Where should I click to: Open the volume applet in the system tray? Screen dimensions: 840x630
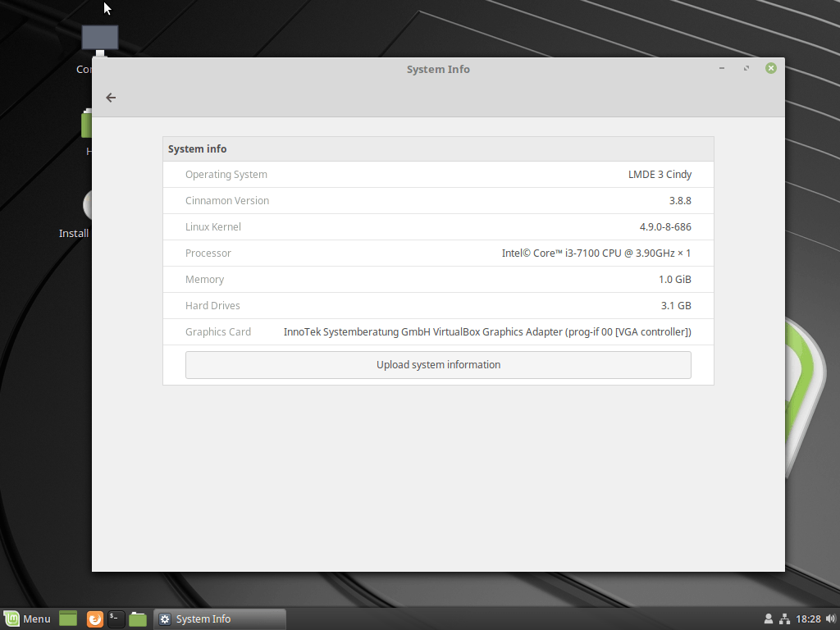[x=830, y=619]
